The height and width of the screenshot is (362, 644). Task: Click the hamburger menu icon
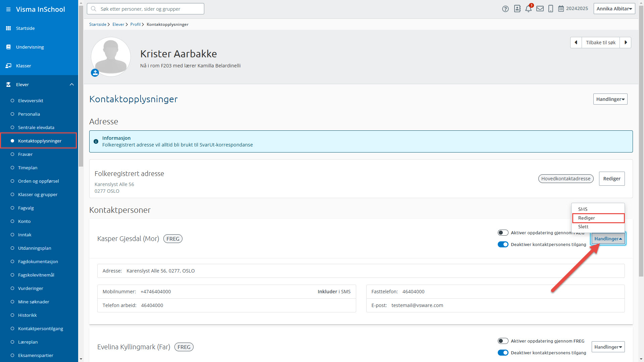(x=8, y=9)
